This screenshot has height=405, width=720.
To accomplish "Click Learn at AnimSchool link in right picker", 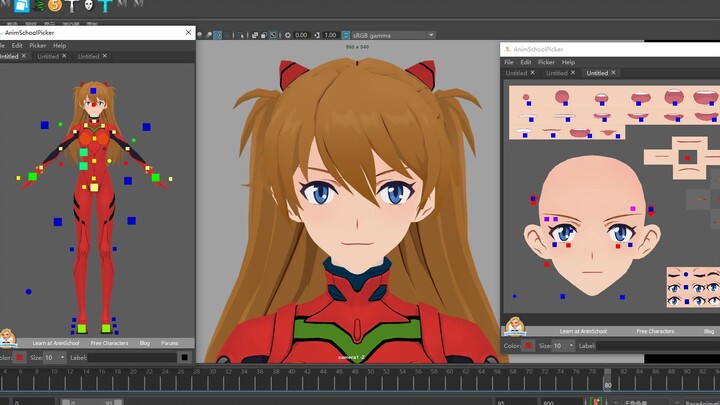I will pos(583,331).
